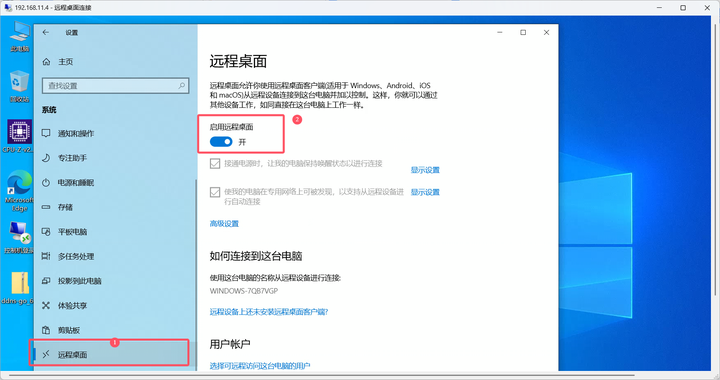Click the 通知和操作 icon

click(46, 134)
